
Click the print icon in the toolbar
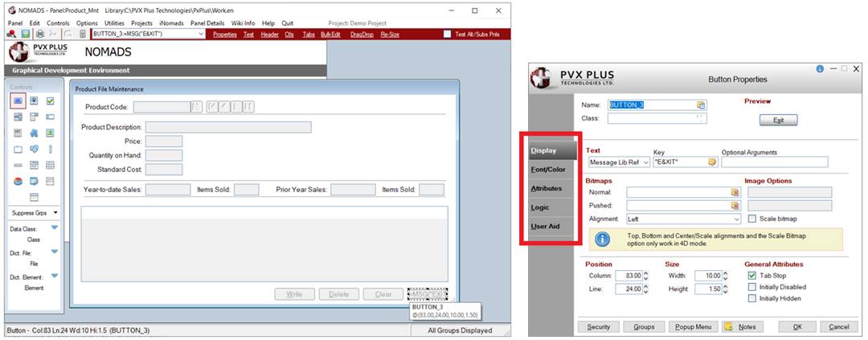click(x=39, y=35)
